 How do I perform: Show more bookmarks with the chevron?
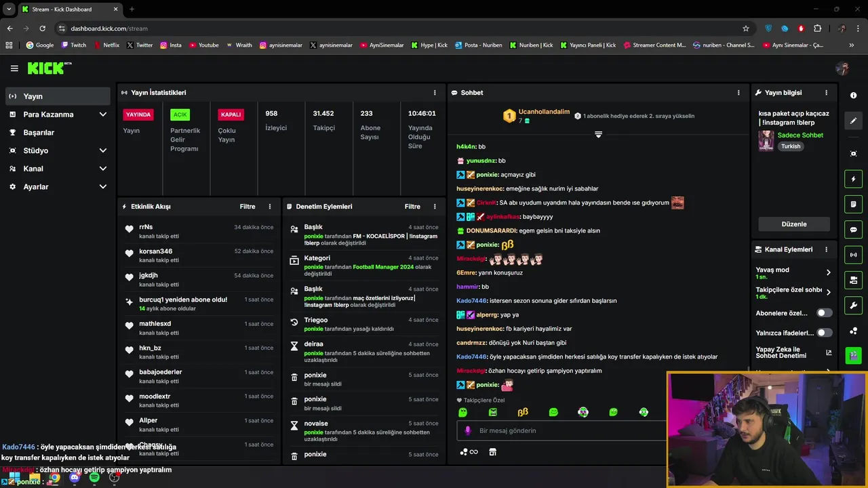851,45
